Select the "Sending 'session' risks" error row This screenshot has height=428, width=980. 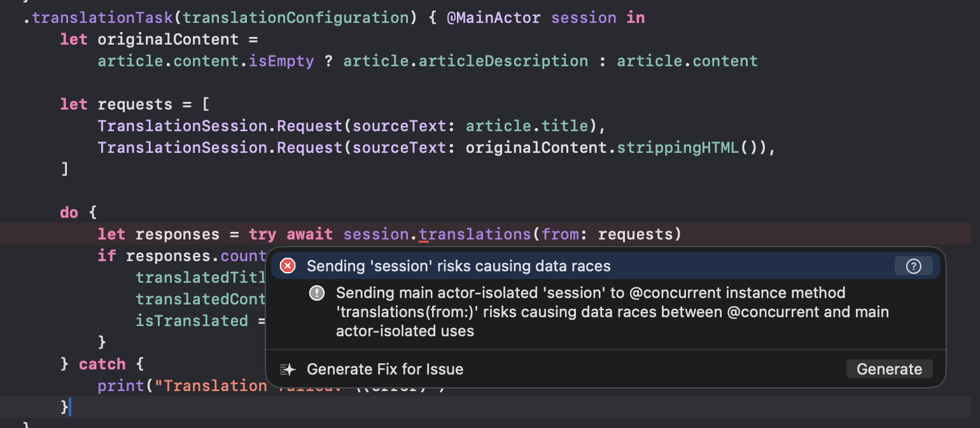(458, 266)
